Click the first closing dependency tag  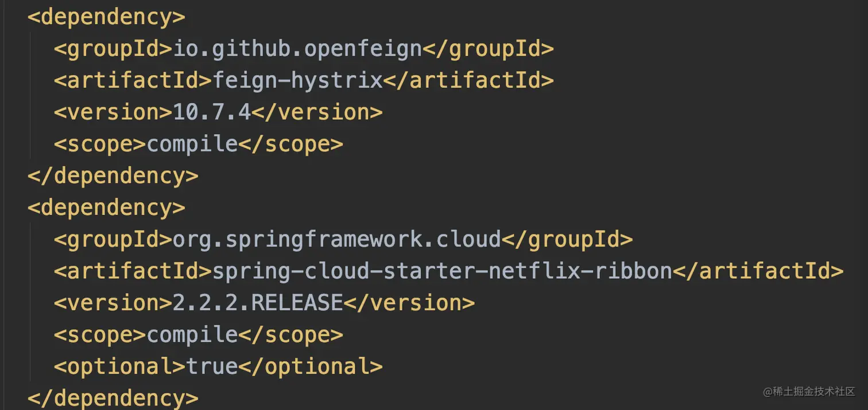(113, 176)
